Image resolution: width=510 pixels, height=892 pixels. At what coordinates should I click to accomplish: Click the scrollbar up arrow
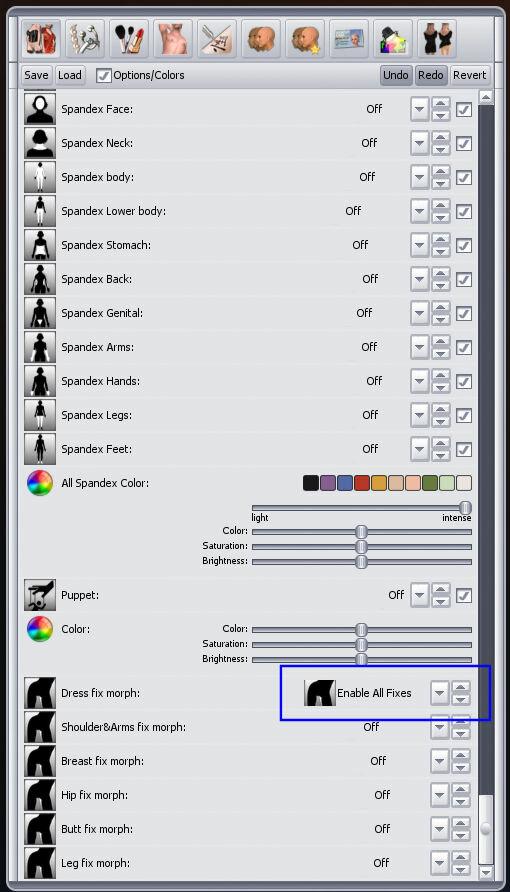(x=486, y=97)
